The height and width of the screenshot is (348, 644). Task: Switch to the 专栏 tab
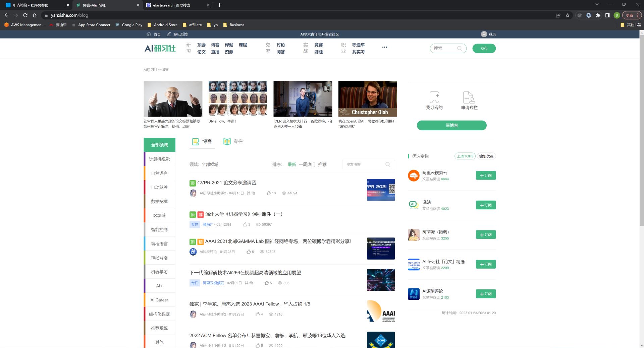[x=233, y=141]
